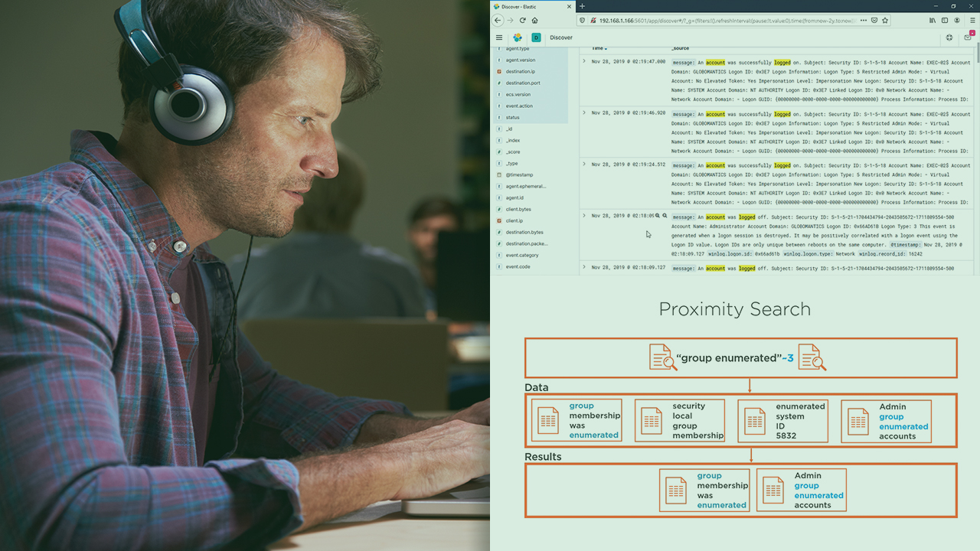
Task: Expand the 02:19:24.512 log entry
Action: click(x=584, y=164)
